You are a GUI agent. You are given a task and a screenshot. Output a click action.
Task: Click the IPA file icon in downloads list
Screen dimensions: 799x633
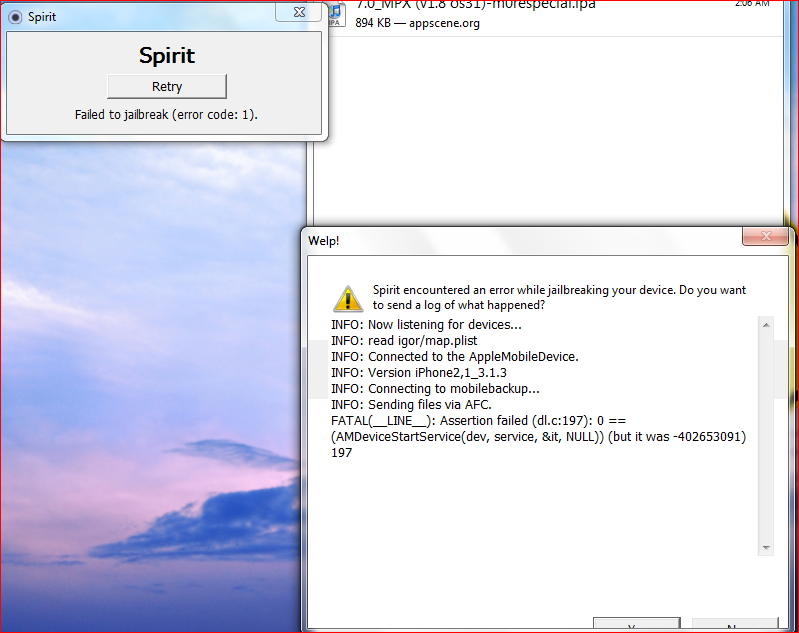pos(336,13)
